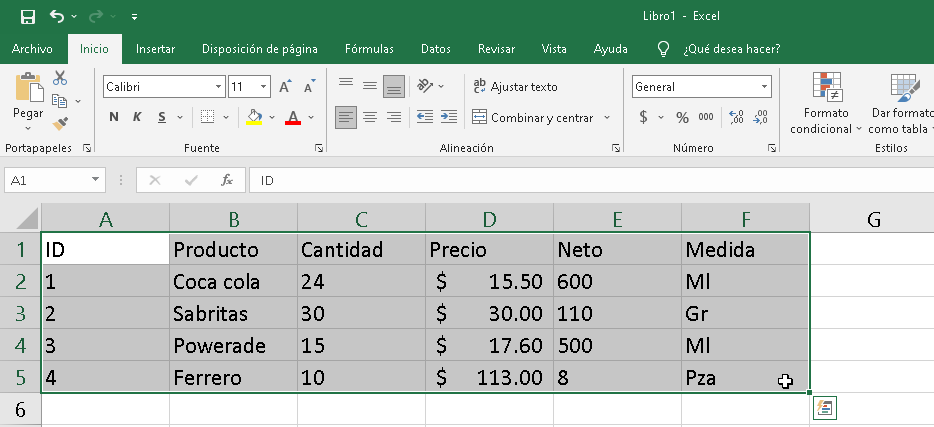Screen dimensions: 934x427
Task: Open the Ayuda tab
Action: 611,49
